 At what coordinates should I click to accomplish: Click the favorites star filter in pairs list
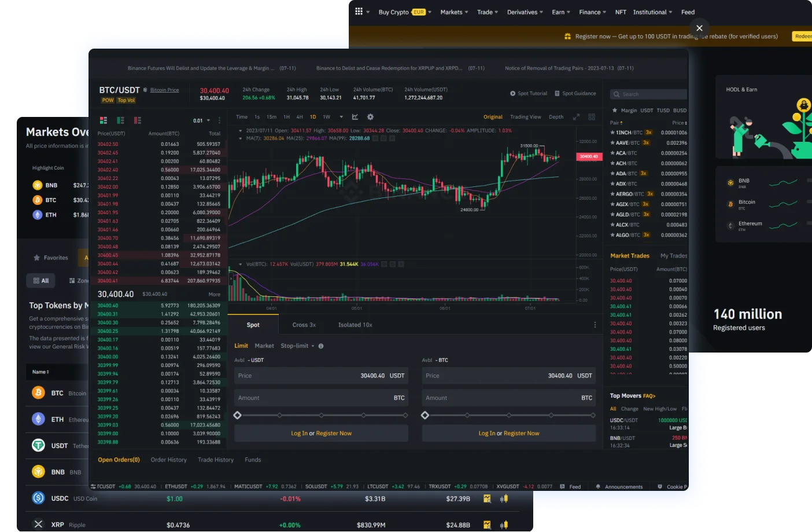(614, 110)
